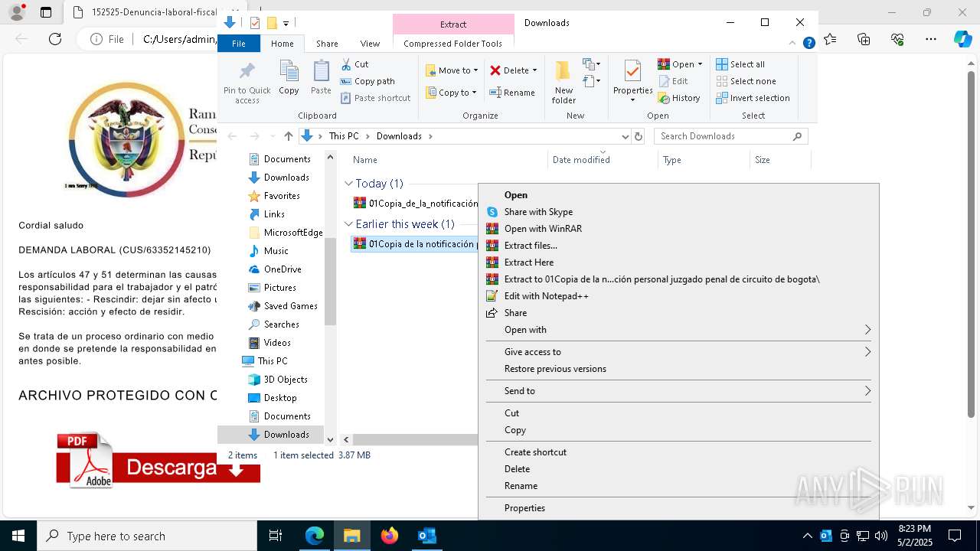The image size is (980, 551).
Task: Collapse the Earlier this week group
Action: click(349, 224)
